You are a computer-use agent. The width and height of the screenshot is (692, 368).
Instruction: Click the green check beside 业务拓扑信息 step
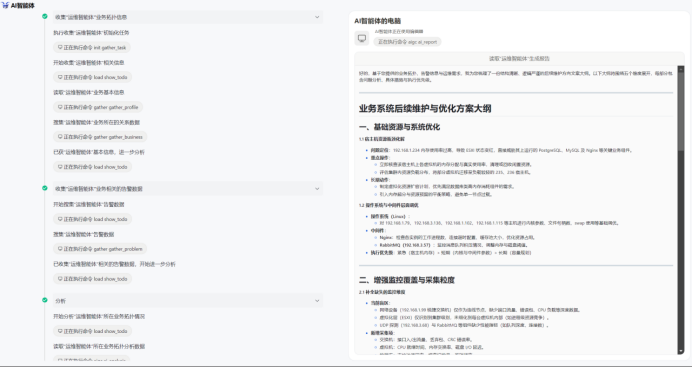coord(45,16)
